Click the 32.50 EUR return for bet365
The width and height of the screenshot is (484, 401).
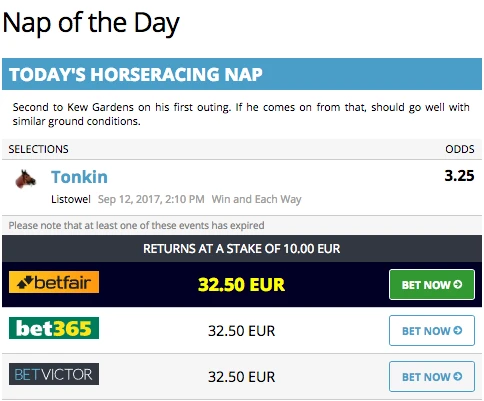(x=242, y=331)
